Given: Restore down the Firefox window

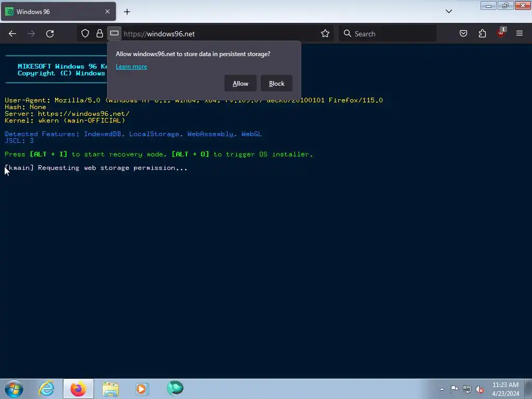Looking at the screenshot, I should pos(506,5).
